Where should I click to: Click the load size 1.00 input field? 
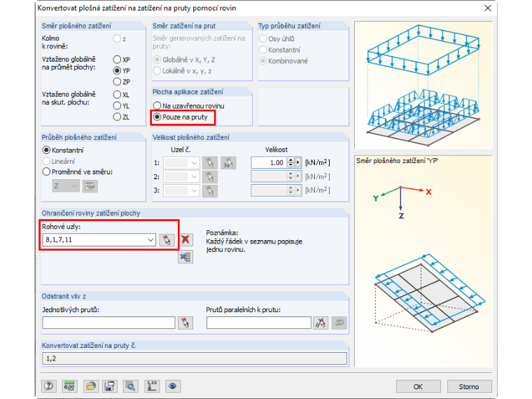[269, 162]
